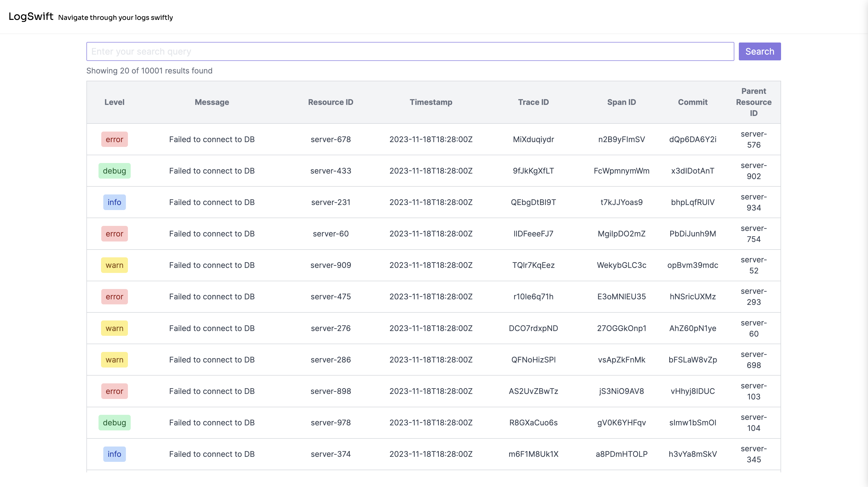
Task: Select resource ID server-433
Action: click(330, 171)
